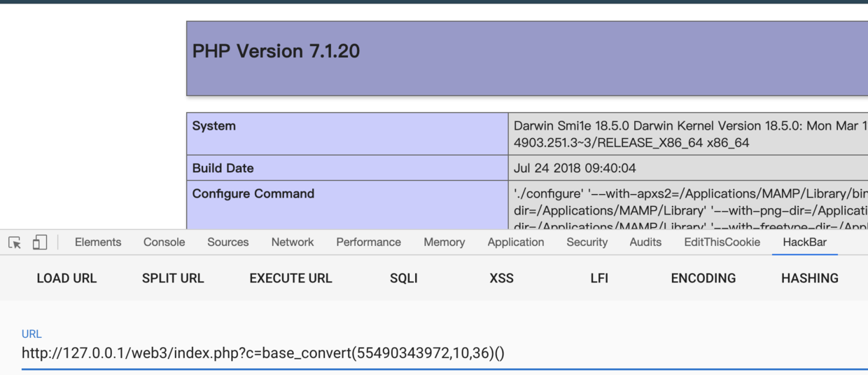Viewport: 868px width, 375px height.
Task: Select the Security tab
Action: [x=587, y=242]
